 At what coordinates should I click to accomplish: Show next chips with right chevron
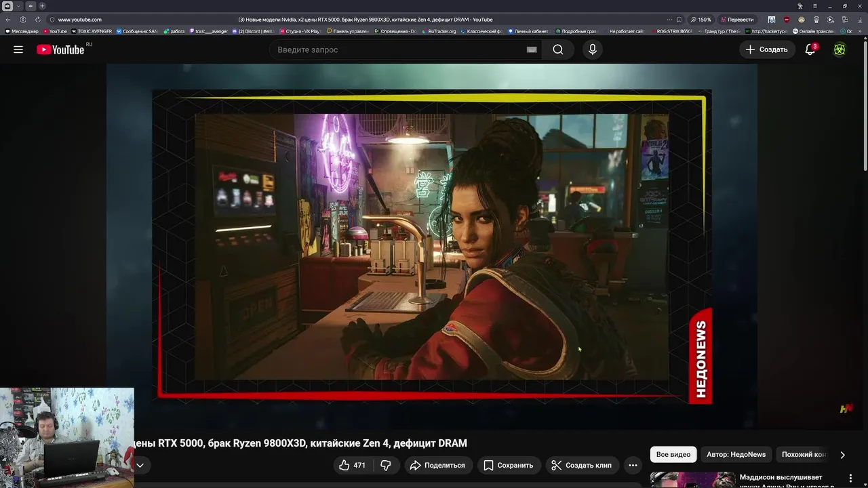[842, 455]
